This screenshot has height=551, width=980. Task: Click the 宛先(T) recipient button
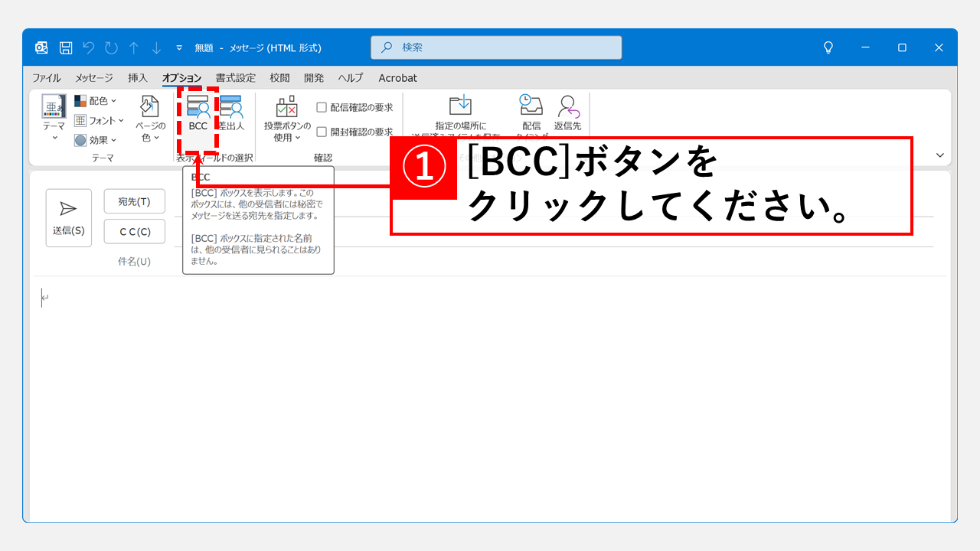click(x=134, y=201)
